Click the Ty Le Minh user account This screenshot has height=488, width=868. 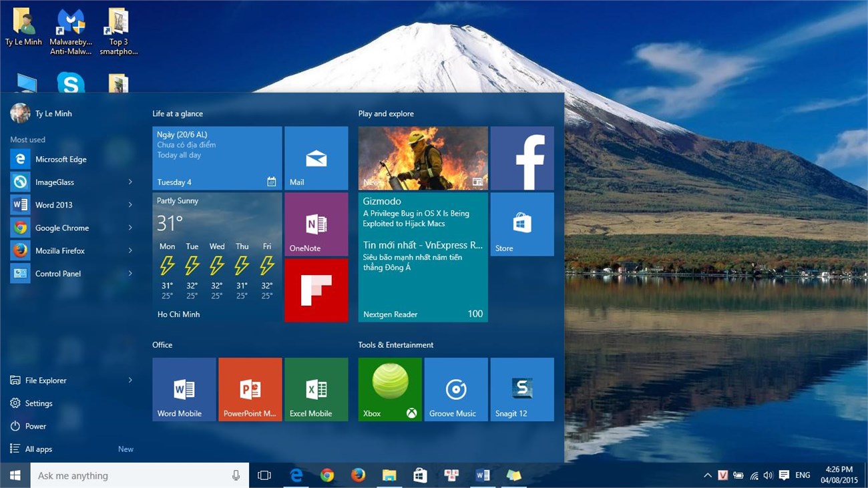tap(41, 113)
